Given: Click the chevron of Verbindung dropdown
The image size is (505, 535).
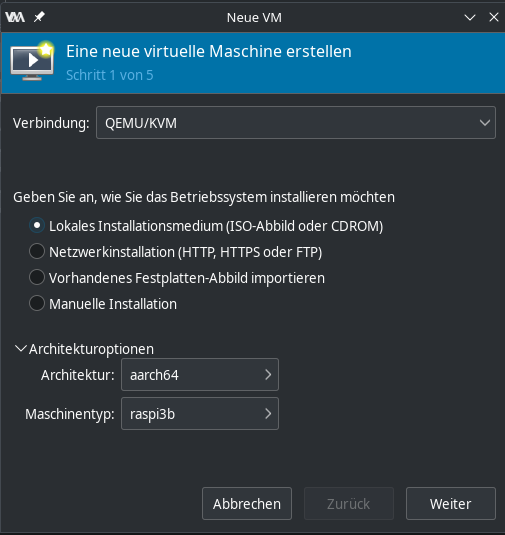Looking at the screenshot, I should [485, 122].
